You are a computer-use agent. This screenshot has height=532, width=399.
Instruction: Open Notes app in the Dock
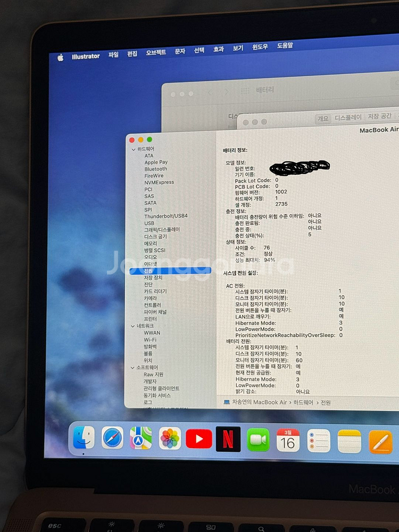(x=349, y=441)
